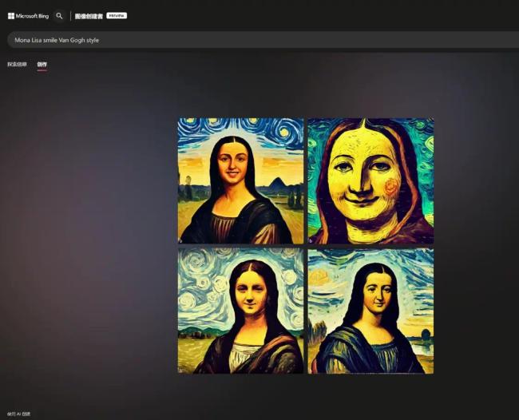Switch to the first tab left of the underlined one
This screenshot has height=420, width=519.
pos(18,64)
